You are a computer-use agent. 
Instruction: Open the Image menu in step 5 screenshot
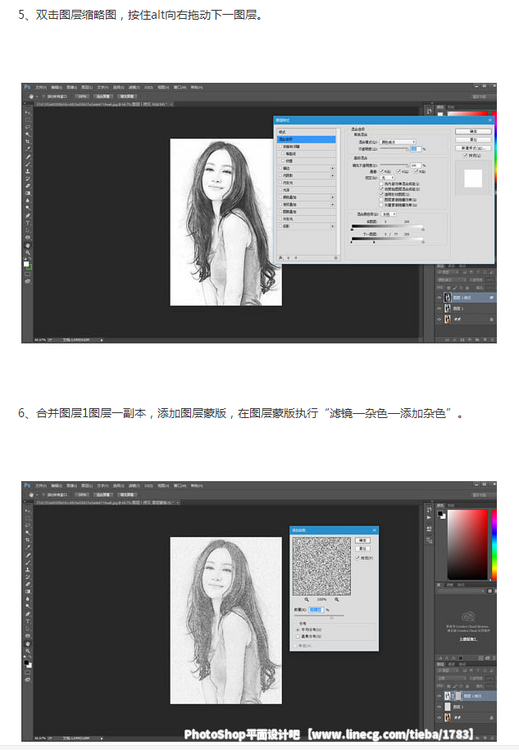[72, 88]
